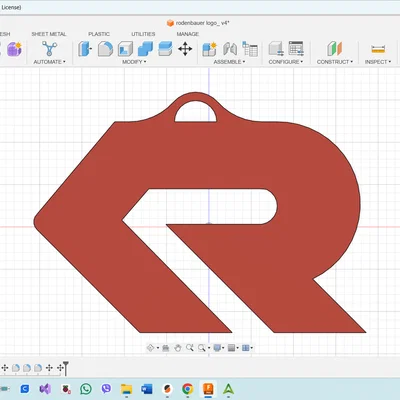Switch to the MANAGE tab
This screenshot has width=400, height=400.
tap(188, 34)
